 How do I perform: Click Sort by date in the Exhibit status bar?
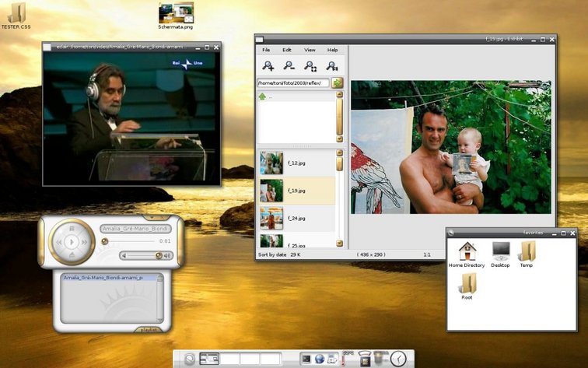click(272, 254)
